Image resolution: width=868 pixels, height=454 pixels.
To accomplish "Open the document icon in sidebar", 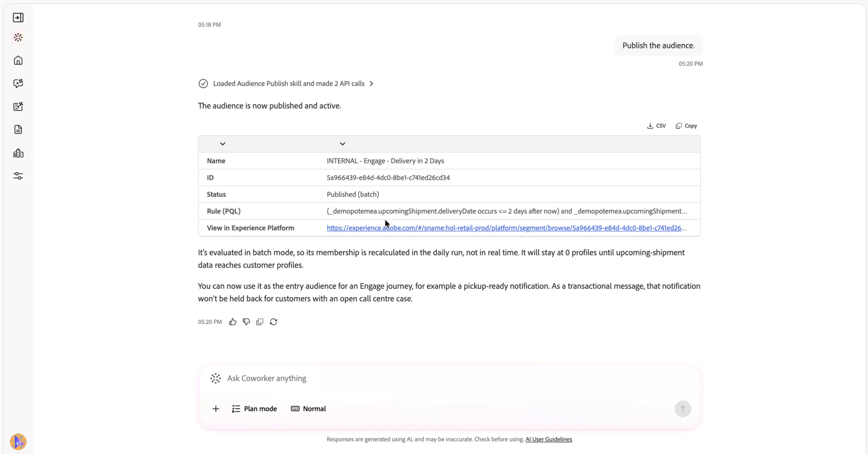I will tap(18, 129).
